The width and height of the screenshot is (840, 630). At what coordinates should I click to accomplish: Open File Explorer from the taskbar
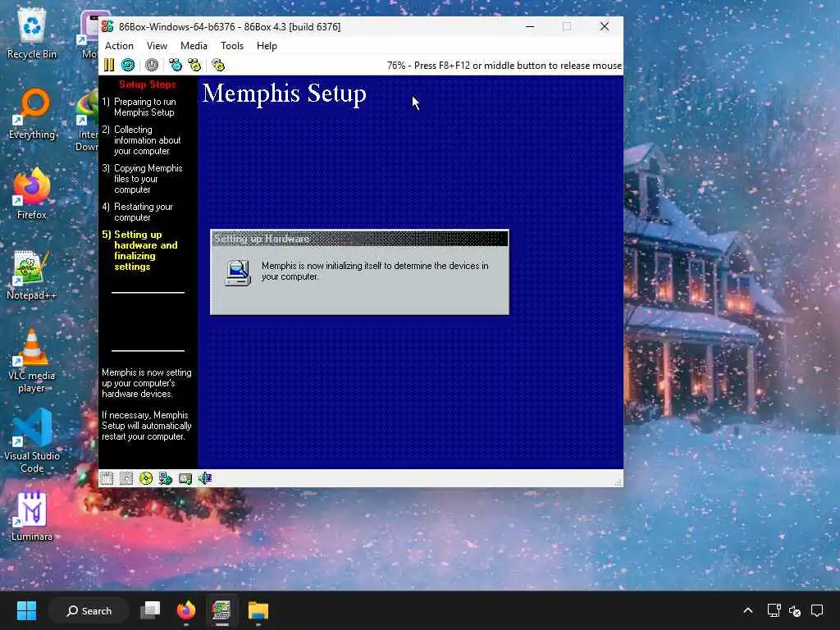point(258,610)
